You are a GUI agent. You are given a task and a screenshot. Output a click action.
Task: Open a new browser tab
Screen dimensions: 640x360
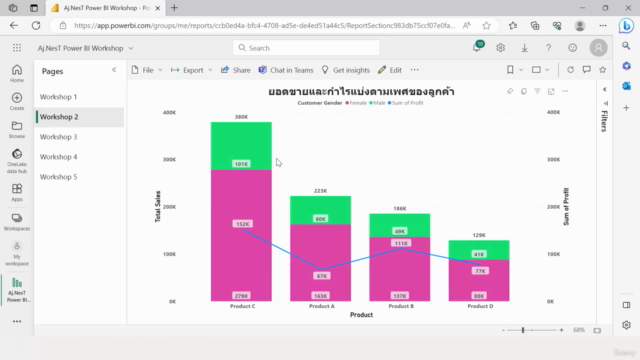[x=174, y=8]
